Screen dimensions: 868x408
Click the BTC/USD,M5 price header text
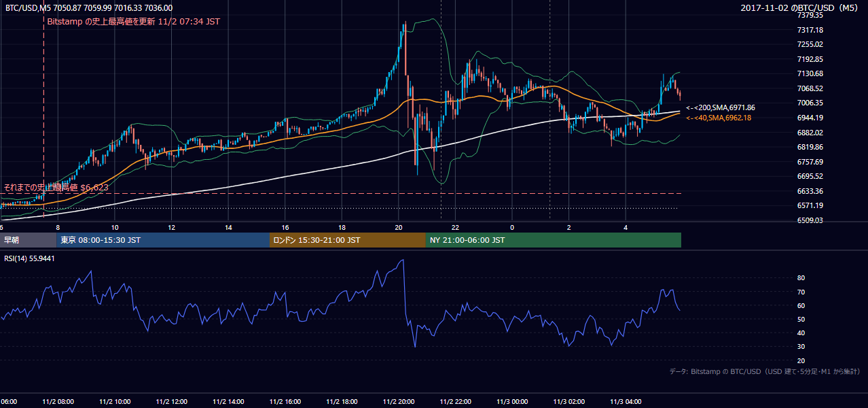(x=89, y=8)
